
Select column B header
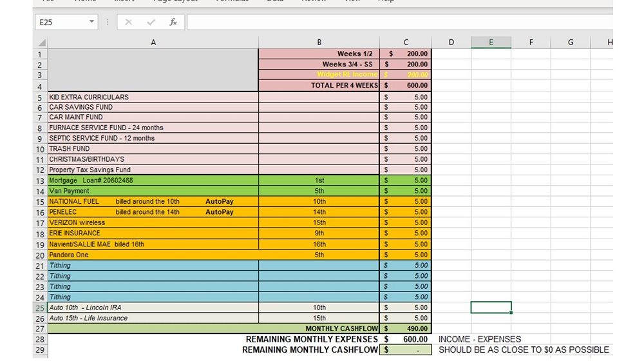[319, 43]
